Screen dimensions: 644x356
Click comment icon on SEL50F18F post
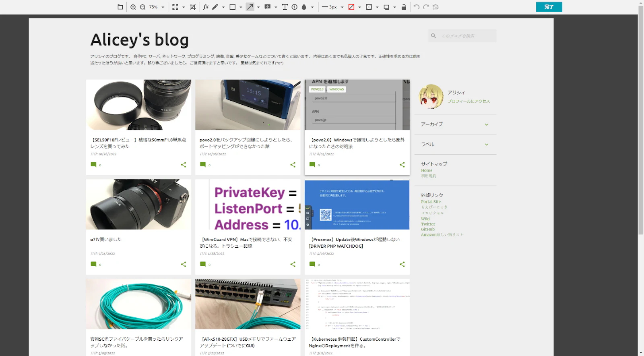click(93, 165)
